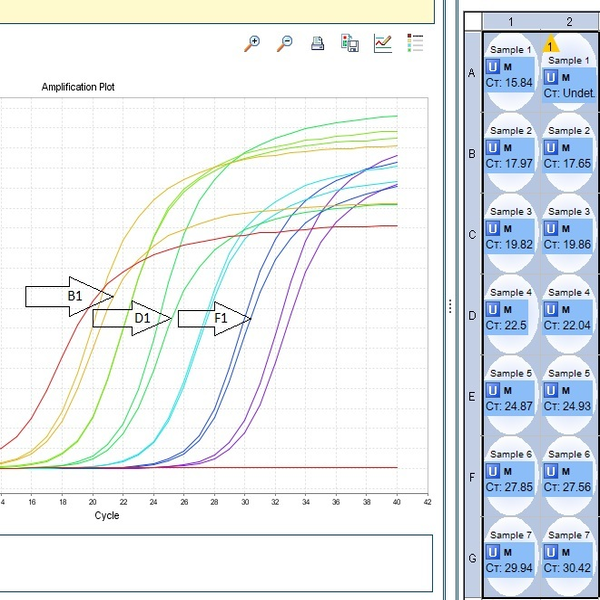Click the select-all corner of plate grid

point(472,21)
